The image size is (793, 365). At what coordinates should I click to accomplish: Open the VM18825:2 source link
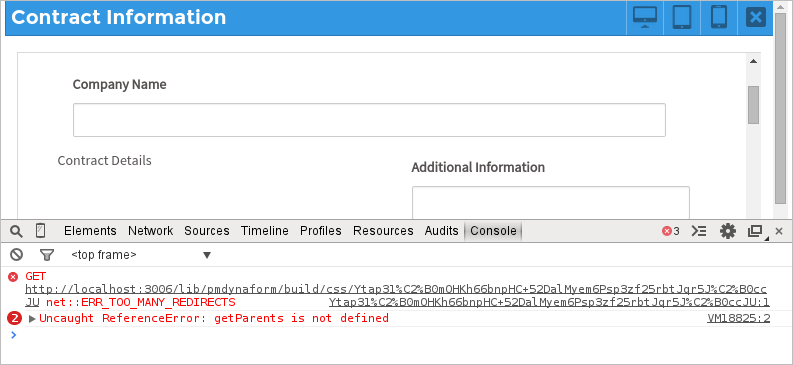pyautogui.click(x=738, y=318)
